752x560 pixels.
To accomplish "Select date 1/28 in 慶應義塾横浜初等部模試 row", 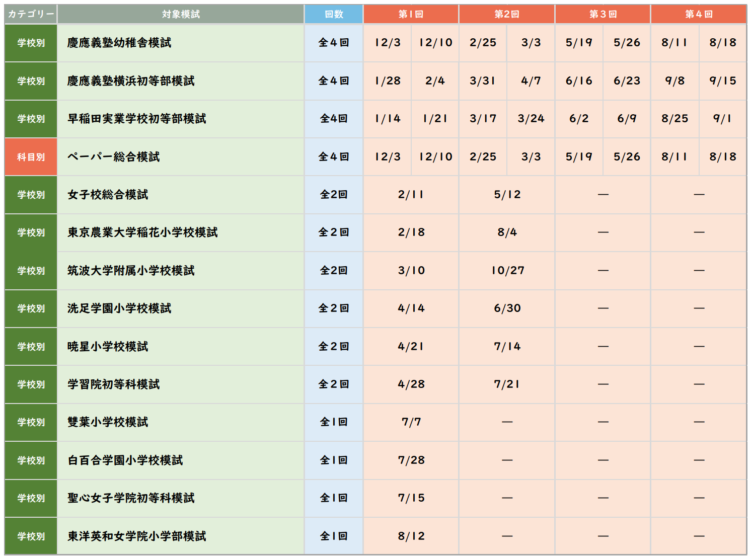I will (388, 81).
